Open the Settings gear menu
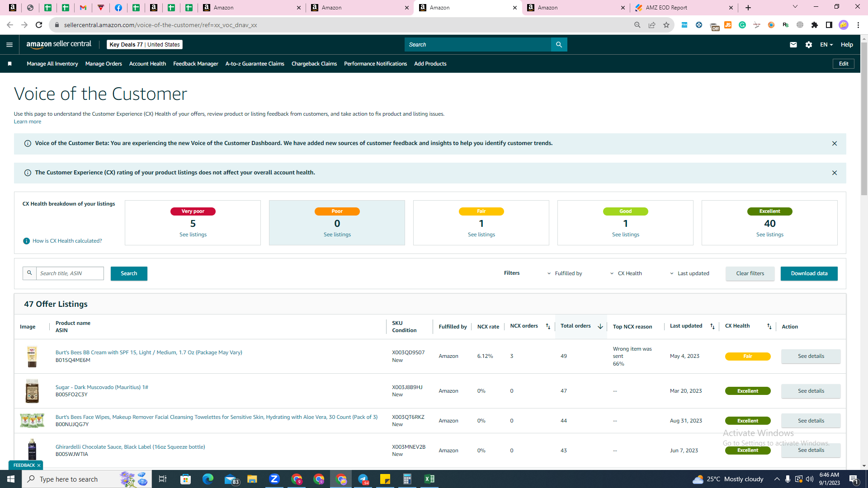The height and width of the screenshot is (488, 868). tap(809, 45)
